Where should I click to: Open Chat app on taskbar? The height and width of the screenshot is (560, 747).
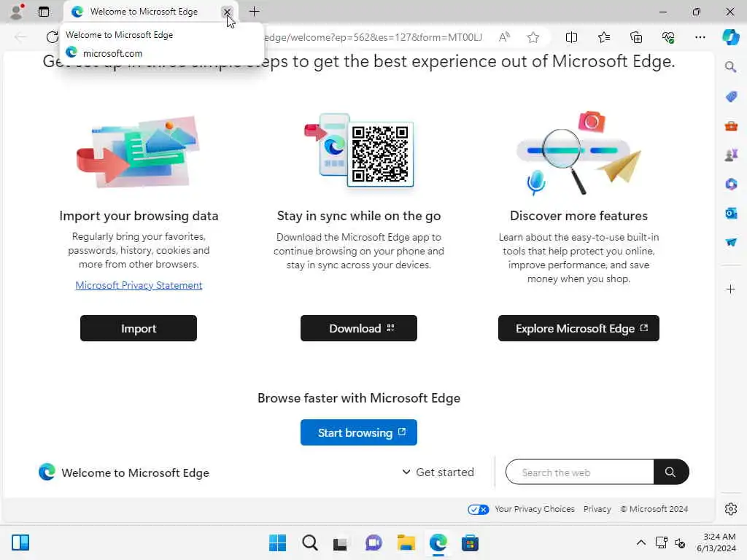(x=373, y=542)
